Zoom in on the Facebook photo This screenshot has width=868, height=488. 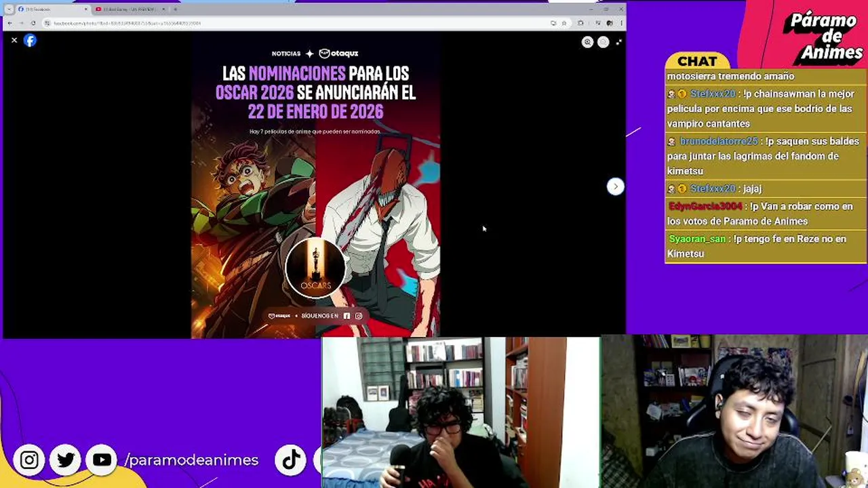tap(587, 42)
